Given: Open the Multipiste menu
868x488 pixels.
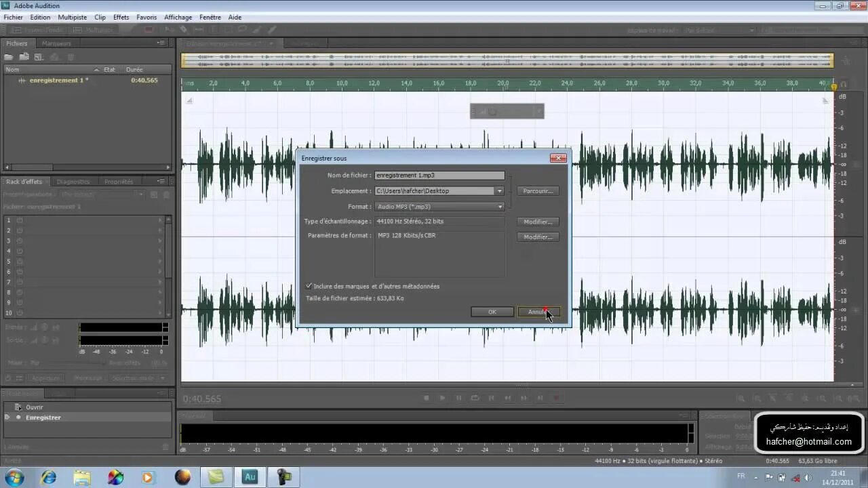Looking at the screenshot, I should click(72, 17).
